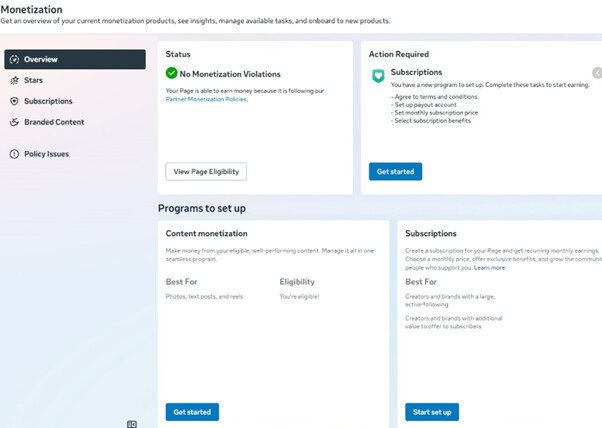This screenshot has width=602, height=428.
Task: Click the View Page Eligibility button
Action: point(206,172)
